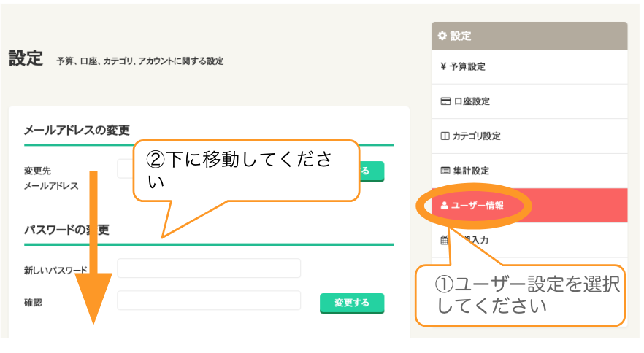Select the highlighted ユーザー情報 item
Viewport: 644px width, 353px height.
pos(529,205)
